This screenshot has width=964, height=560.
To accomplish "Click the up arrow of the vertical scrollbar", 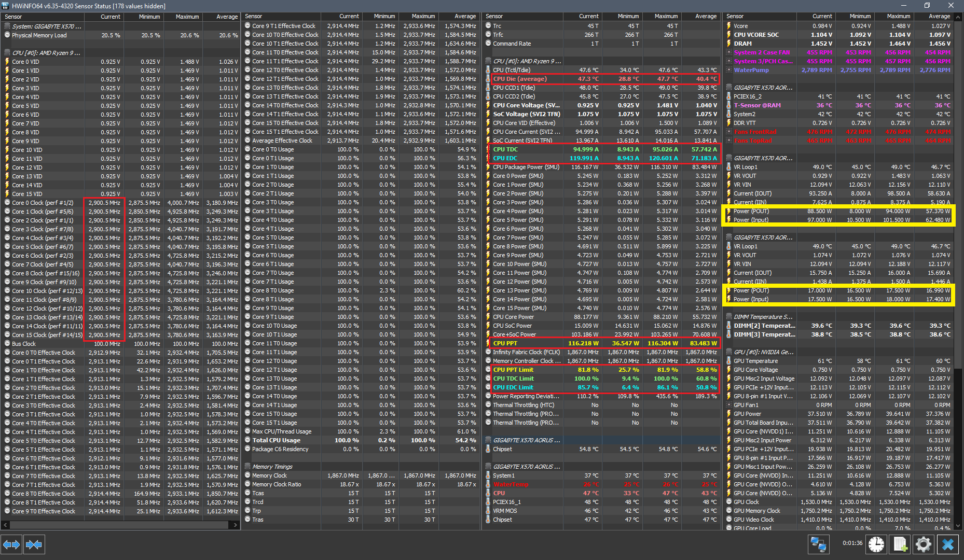I will click(958, 17).
